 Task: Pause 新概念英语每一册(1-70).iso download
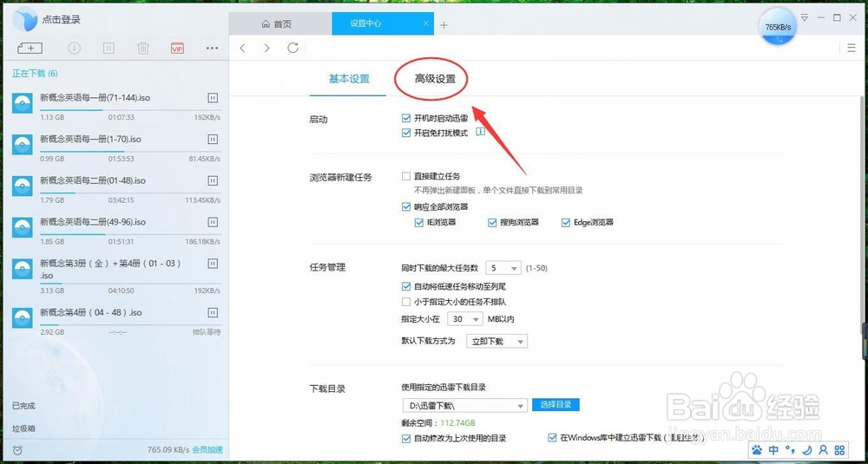coord(213,139)
